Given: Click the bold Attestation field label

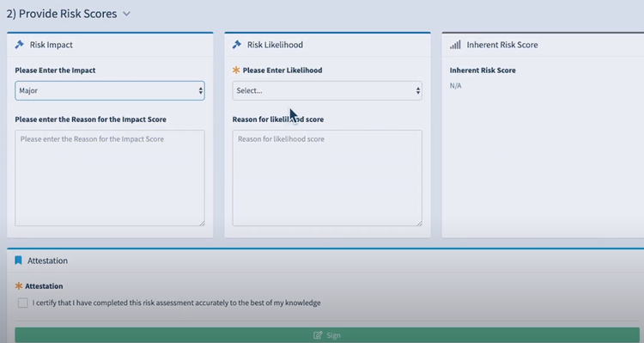Looking at the screenshot, I should (44, 286).
